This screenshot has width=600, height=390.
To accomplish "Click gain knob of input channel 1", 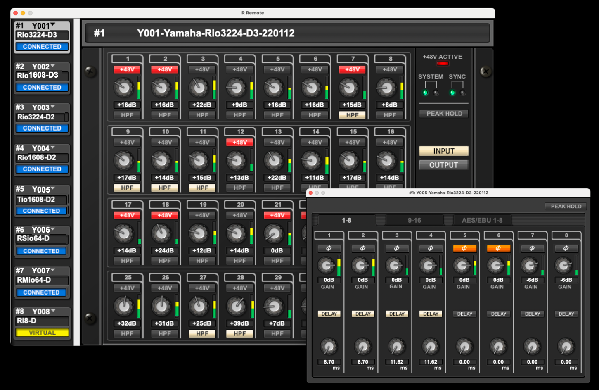I will click(x=123, y=88).
